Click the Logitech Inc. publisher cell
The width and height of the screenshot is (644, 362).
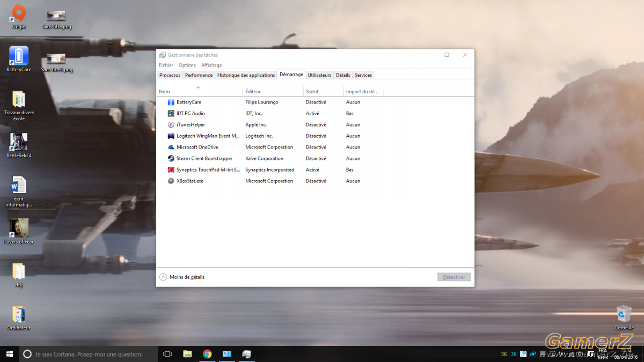point(259,136)
